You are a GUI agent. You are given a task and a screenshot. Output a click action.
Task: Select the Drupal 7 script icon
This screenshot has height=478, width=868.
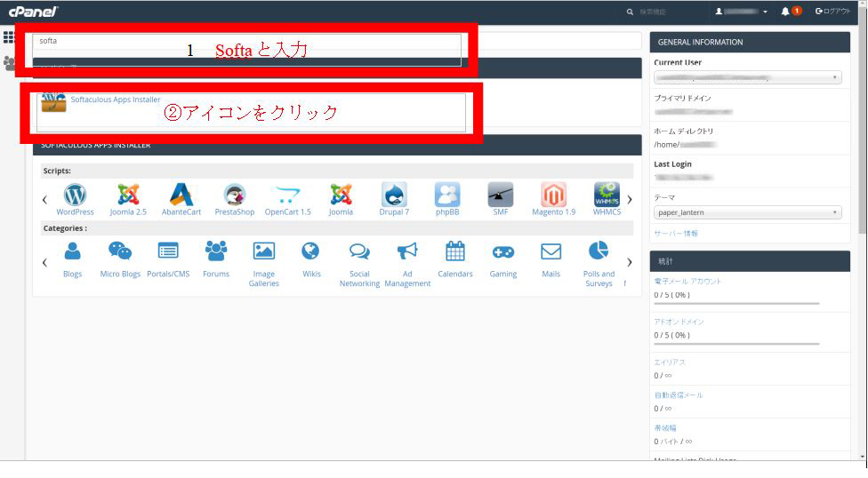[x=394, y=195]
